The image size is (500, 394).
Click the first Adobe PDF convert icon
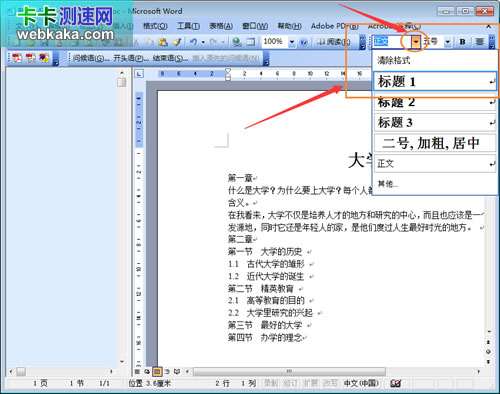pos(17,58)
